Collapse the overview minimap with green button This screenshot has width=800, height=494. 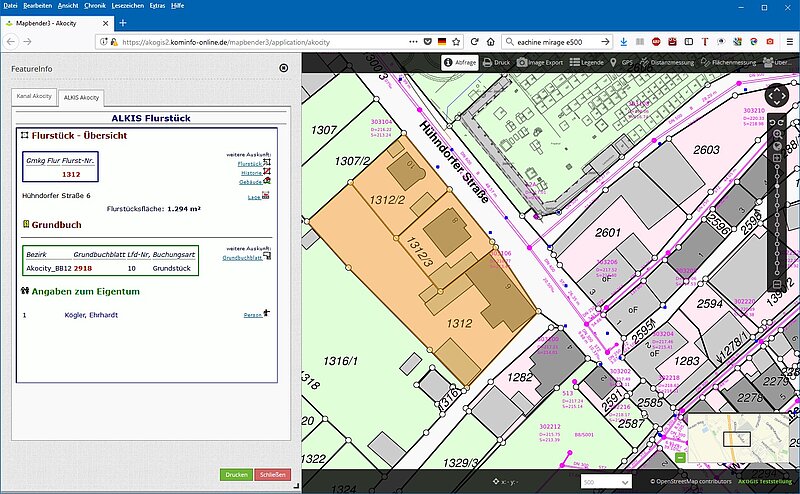pyautogui.click(x=681, y=458)
